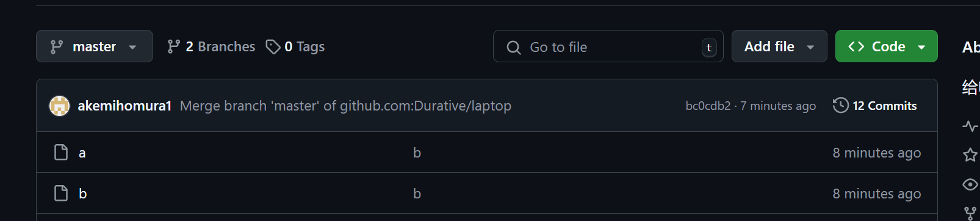Click the branch icon in master button
980x221 pixels.
[57, 47]
